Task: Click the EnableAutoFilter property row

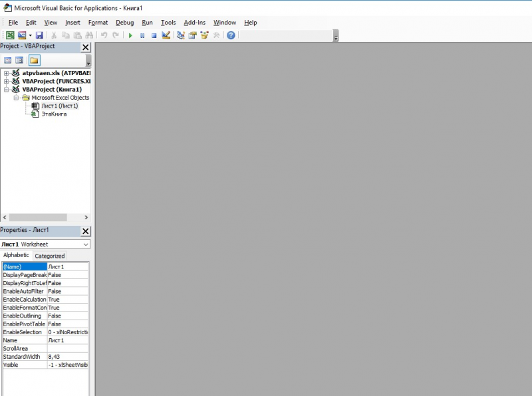Action: coord(45,291)
